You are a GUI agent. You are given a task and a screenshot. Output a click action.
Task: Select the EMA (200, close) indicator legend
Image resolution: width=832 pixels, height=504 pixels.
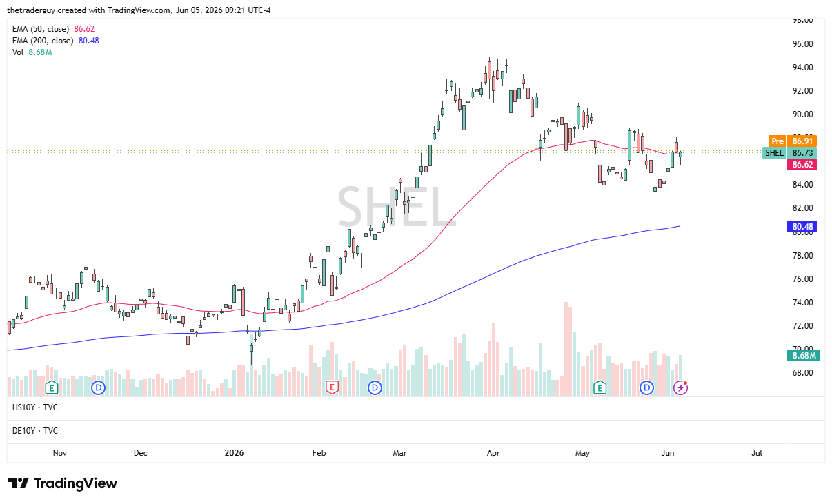coord(56,41)
